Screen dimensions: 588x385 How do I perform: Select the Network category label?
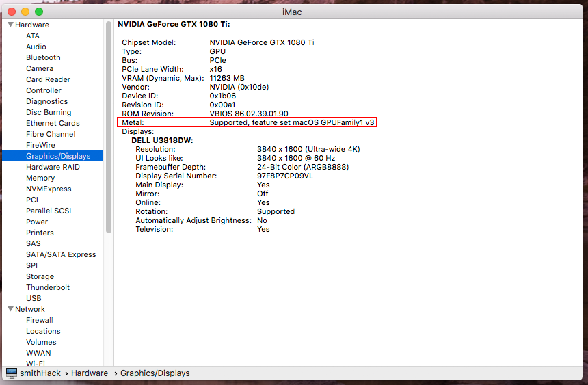tap(30, 309)
